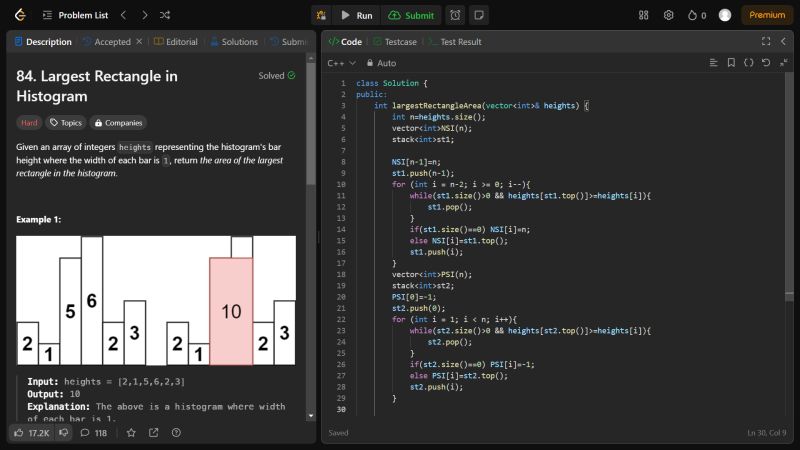Format code with the curly braces icon

point(749,63)
